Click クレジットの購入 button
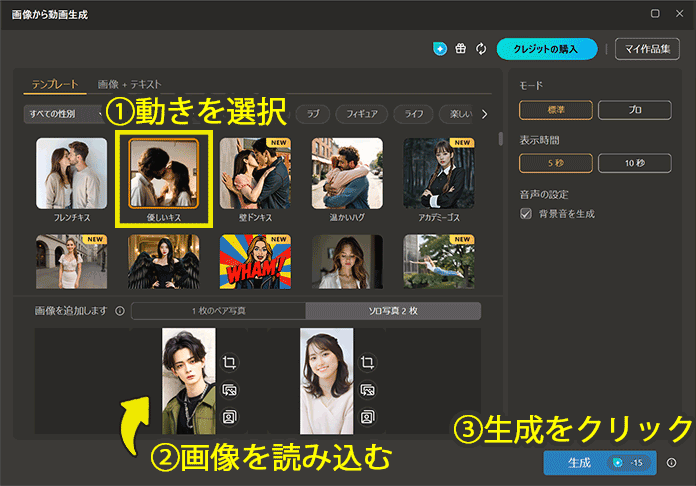The width and height of the screenshot is (696, 486). coord(547,49)
